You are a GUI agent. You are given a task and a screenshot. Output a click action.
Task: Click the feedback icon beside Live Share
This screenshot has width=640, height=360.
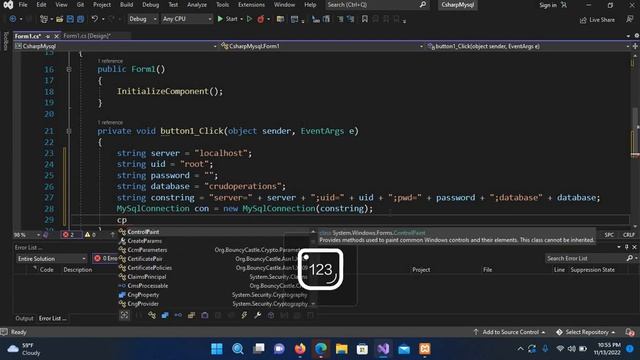click(x=630, y=19)
